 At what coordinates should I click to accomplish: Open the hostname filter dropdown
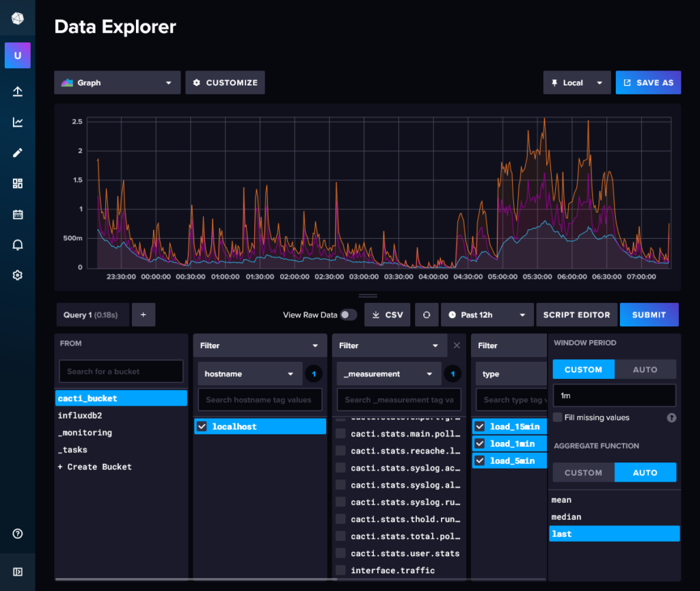click(x=250, y=373)
